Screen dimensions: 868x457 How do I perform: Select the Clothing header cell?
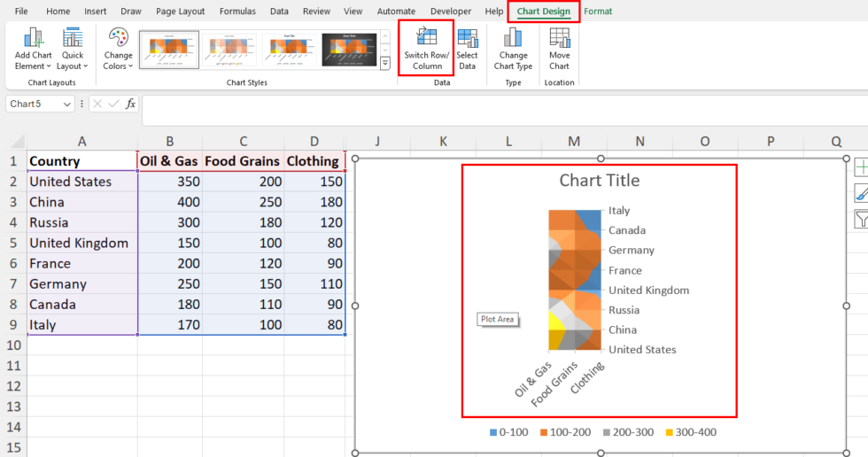pyautogui.click(x=314, y=161)
